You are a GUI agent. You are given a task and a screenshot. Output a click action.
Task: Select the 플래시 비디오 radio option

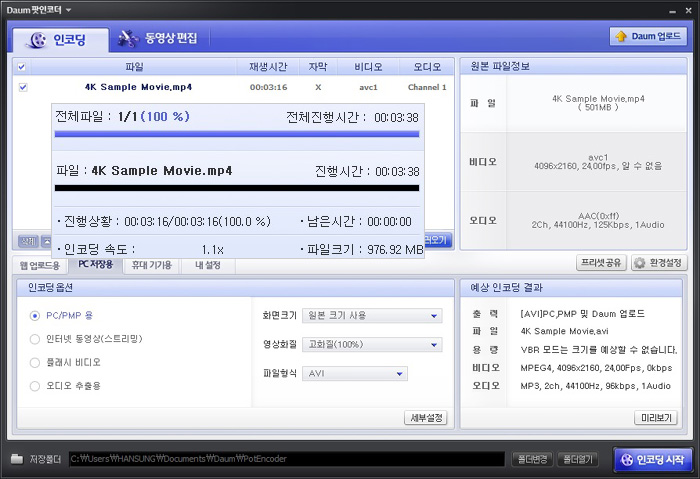click(x=35, y=362)
